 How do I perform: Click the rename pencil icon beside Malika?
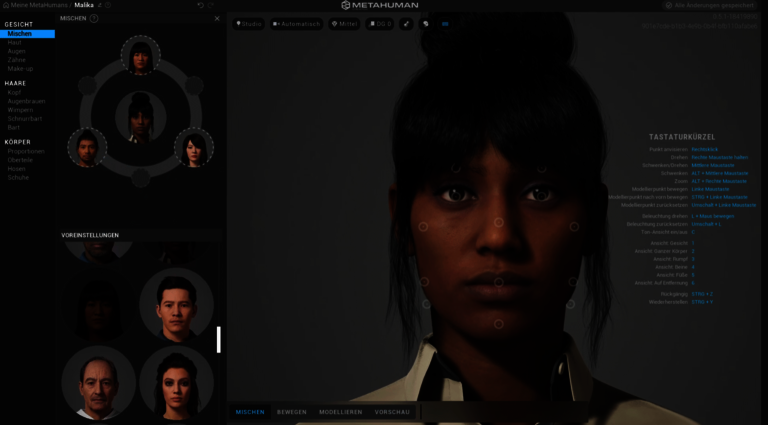click(99, 5)
